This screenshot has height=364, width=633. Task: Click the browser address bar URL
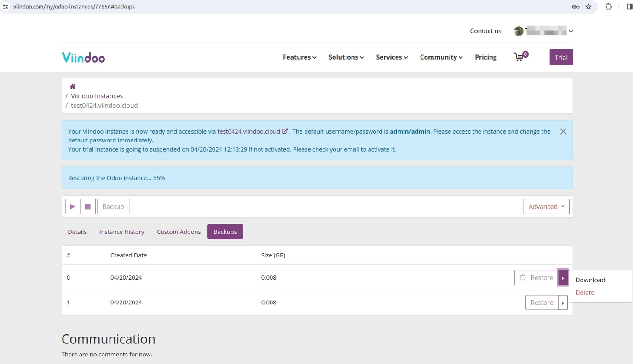tap(74, 7)
